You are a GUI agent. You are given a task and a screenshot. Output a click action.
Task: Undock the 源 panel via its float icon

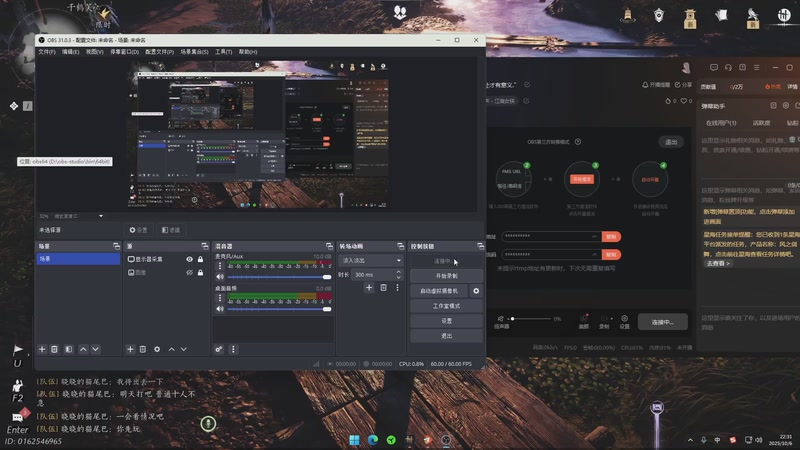pyautogui.click(x=205, y=246)
